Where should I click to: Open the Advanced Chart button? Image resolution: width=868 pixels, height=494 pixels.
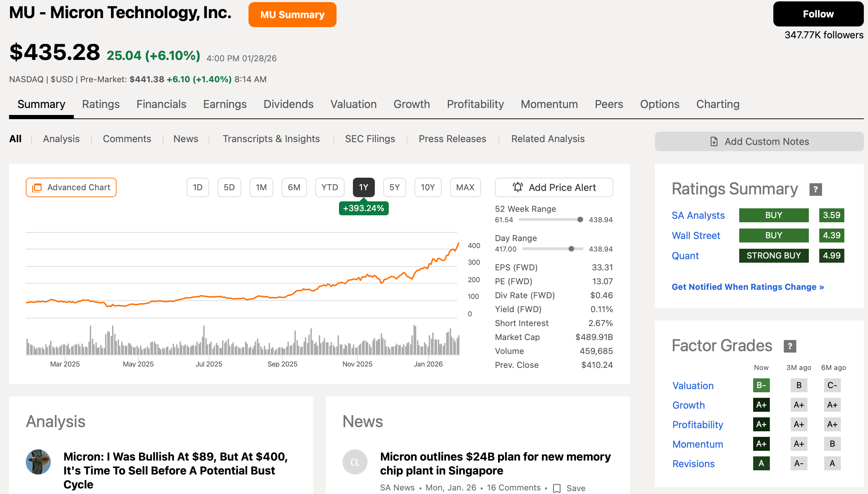tap(71, 187)
